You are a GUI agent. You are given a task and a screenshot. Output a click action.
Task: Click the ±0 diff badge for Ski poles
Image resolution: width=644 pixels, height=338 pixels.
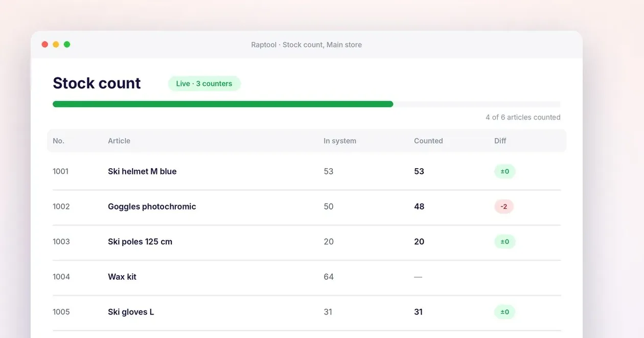504,241
